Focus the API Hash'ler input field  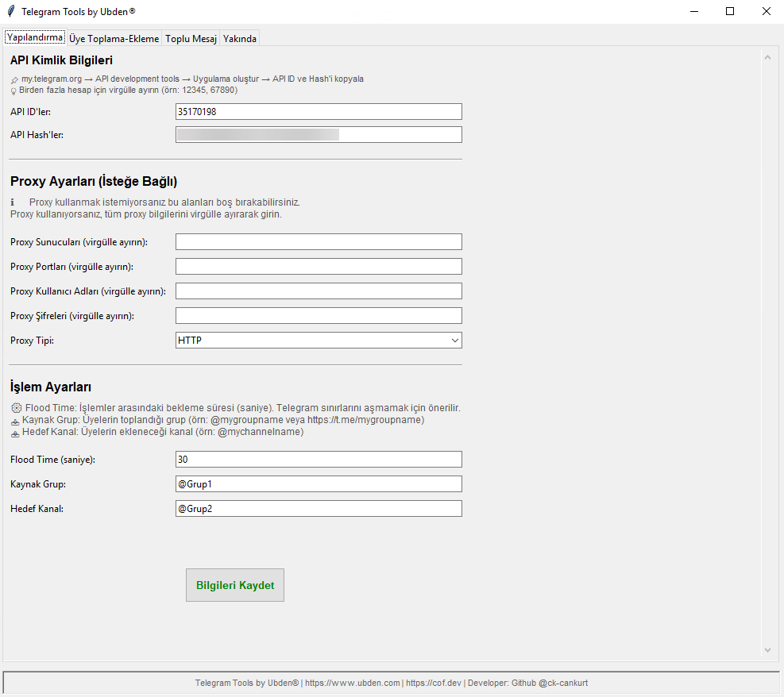(x=319, y=135)
